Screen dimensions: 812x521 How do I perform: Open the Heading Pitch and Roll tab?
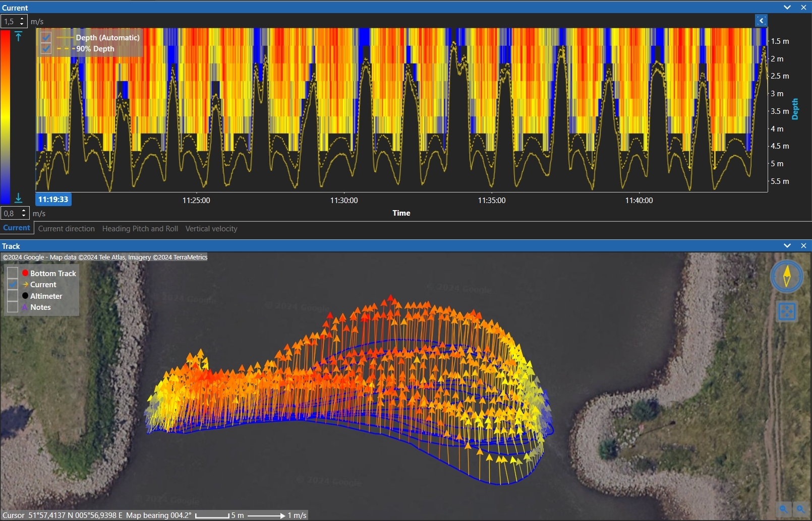click(140, 229)
